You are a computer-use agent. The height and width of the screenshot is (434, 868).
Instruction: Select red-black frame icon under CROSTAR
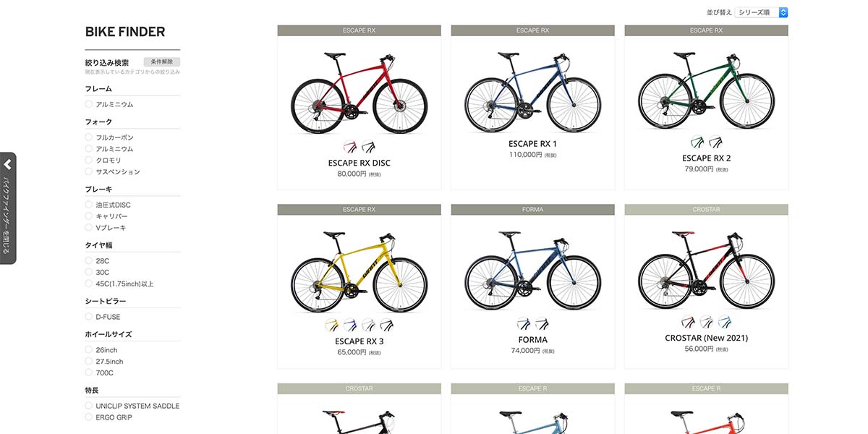click(688, 322)
